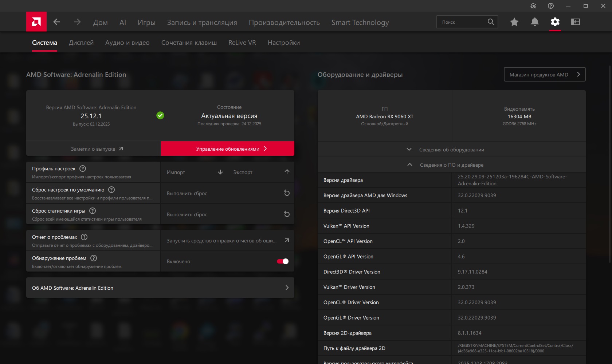This screenshot has width=612, height=364.
Task: Switch to the ReLive VR tab
Action: click(x=242, y=43)
